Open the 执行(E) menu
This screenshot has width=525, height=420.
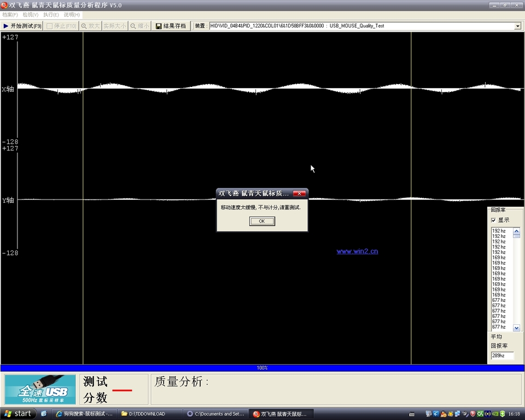click(x=51, y=14)
